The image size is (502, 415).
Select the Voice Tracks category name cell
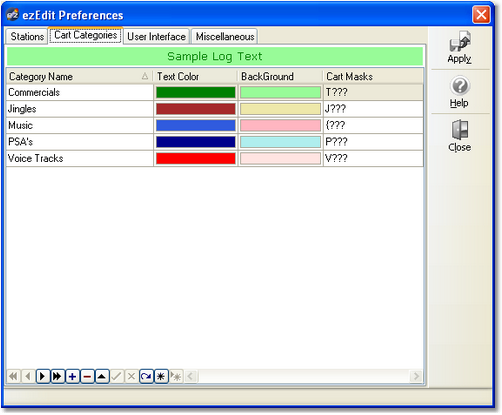click(x=80, y=158)
